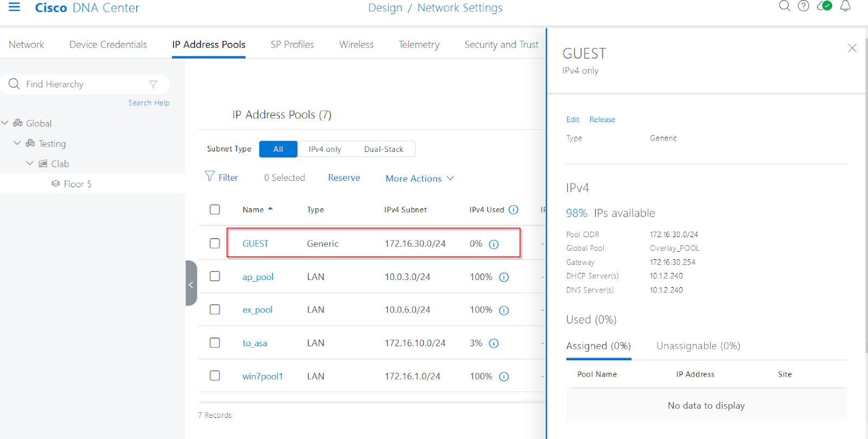Switch to the Network tab

point(27,44)
